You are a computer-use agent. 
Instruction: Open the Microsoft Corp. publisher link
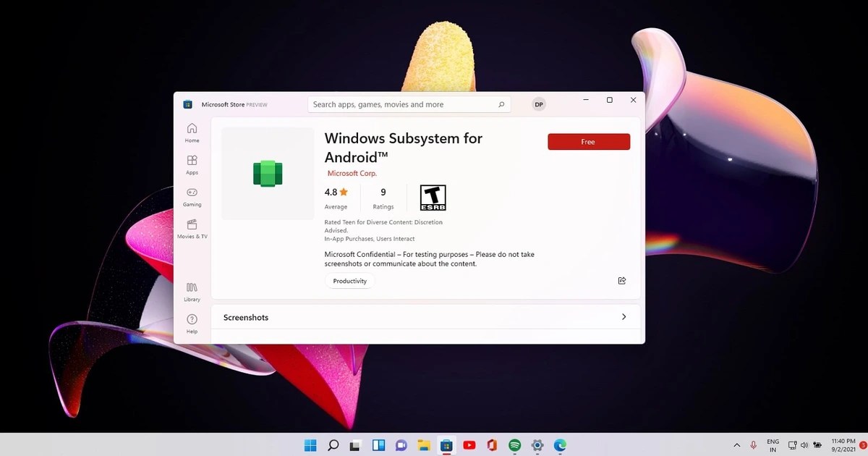(352, 173)
